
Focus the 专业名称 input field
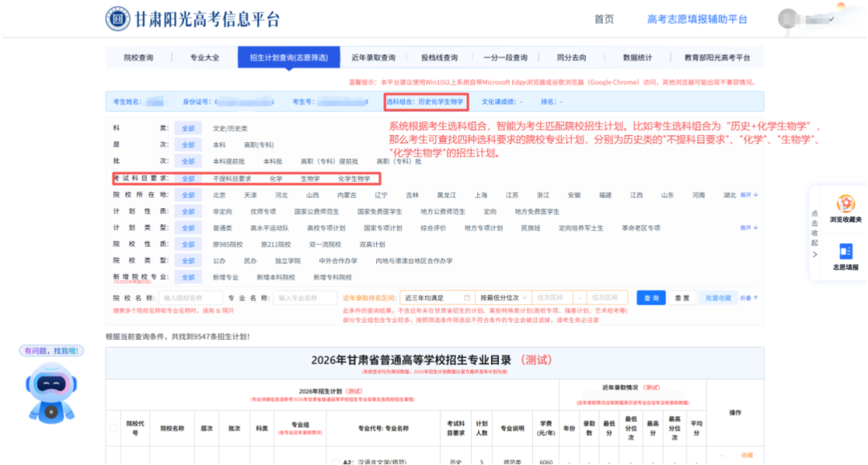[305, 297]
